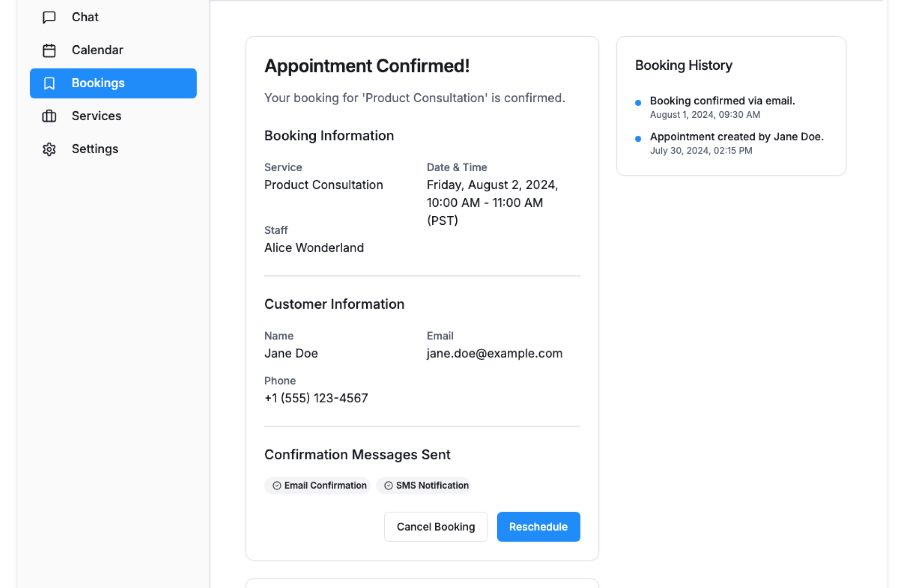Viewport: 905px width, 588px height.
Task: Click the phone number +1 (555) 123-4567
Action: point(316,398)
